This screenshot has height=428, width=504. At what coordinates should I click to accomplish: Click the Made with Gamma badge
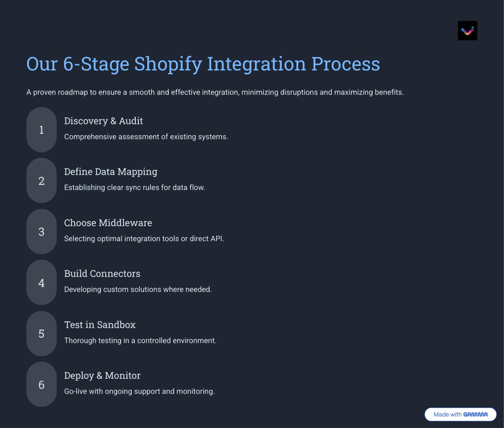tap(460, 414)
